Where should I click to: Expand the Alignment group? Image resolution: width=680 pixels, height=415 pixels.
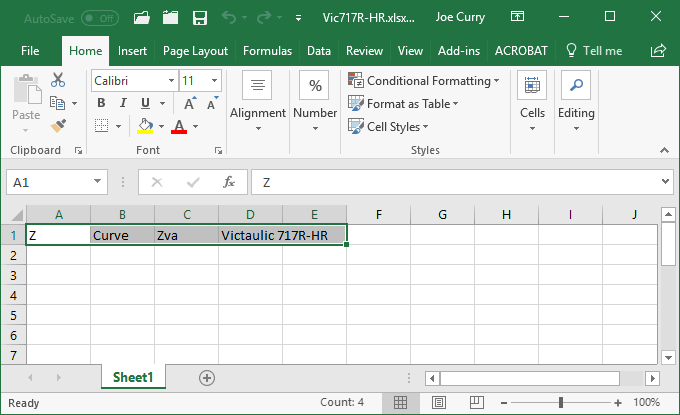(x=258, y=101)
